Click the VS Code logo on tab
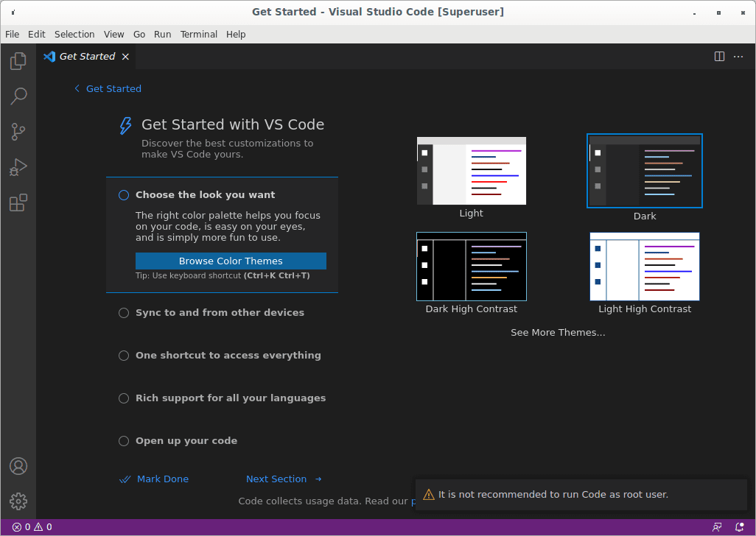Image resolution: width=756 pixels, height=536 pixels. pyautogui.click(x=49, y=57)
